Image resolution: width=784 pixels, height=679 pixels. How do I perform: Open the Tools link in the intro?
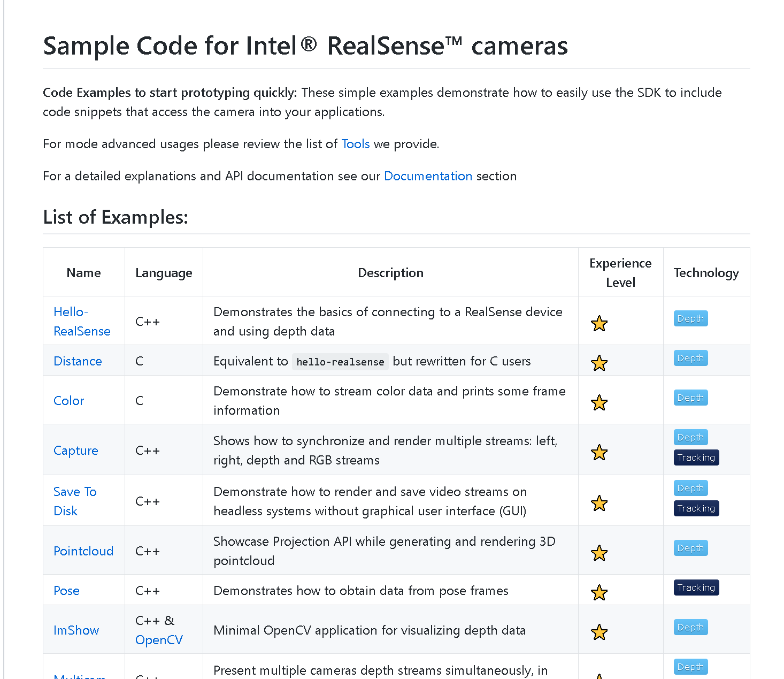tap(356, 144)
